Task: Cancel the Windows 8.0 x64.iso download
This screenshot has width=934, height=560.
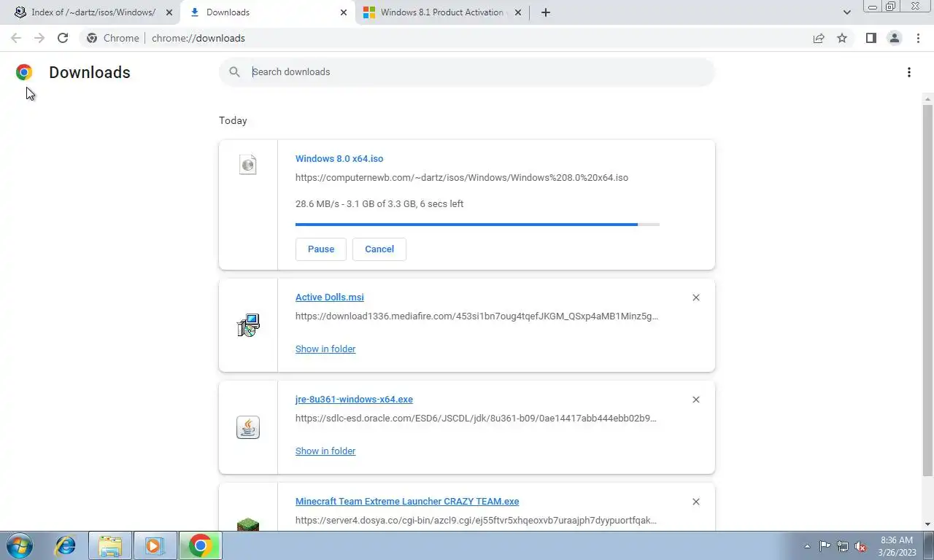Action: point(379,249)
